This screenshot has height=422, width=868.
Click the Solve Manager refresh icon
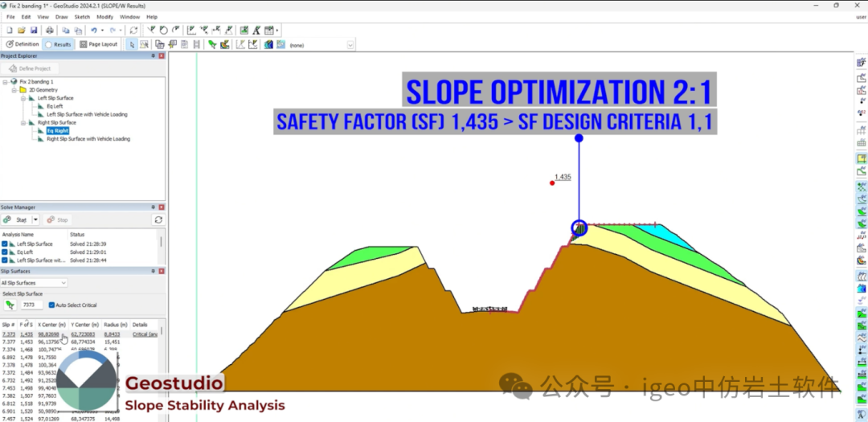pyautogui.click(x=158, y=220)
